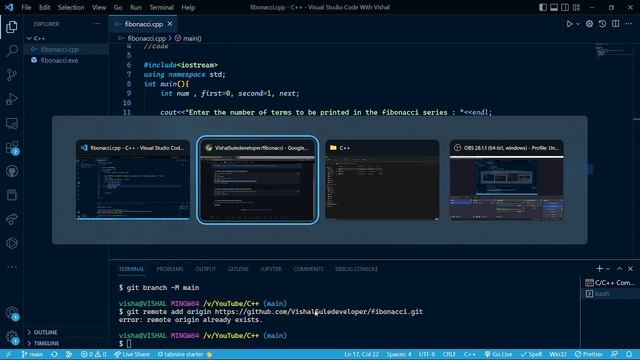Switch to the Problems panel tab
This screenshot has height=360, width=640.
pyautogui.click(x=170, y=269)
